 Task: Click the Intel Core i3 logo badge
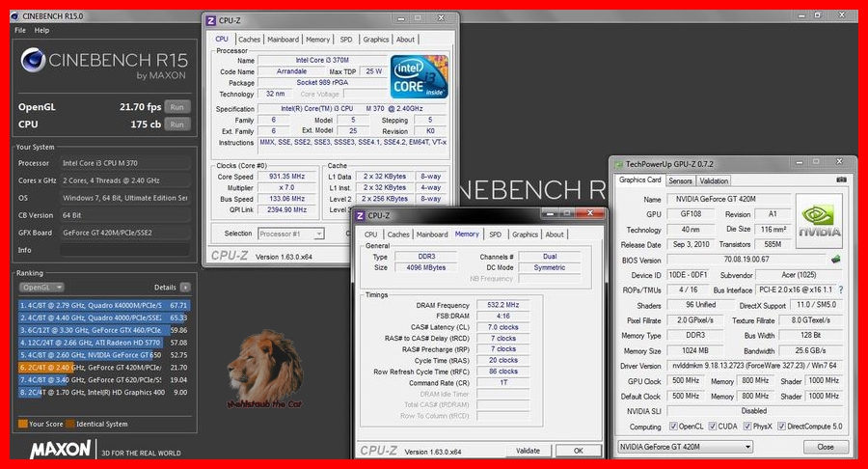tap(420, 76)
